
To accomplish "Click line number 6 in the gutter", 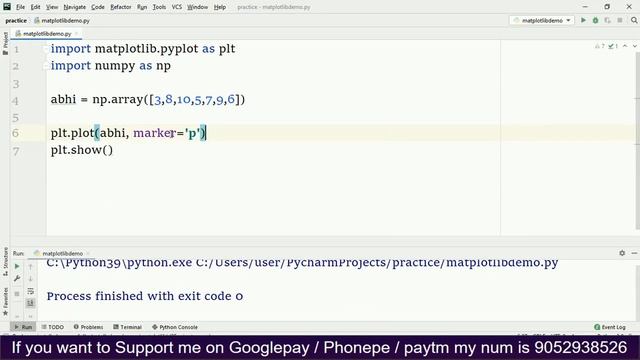I will (x=16, y=133).
